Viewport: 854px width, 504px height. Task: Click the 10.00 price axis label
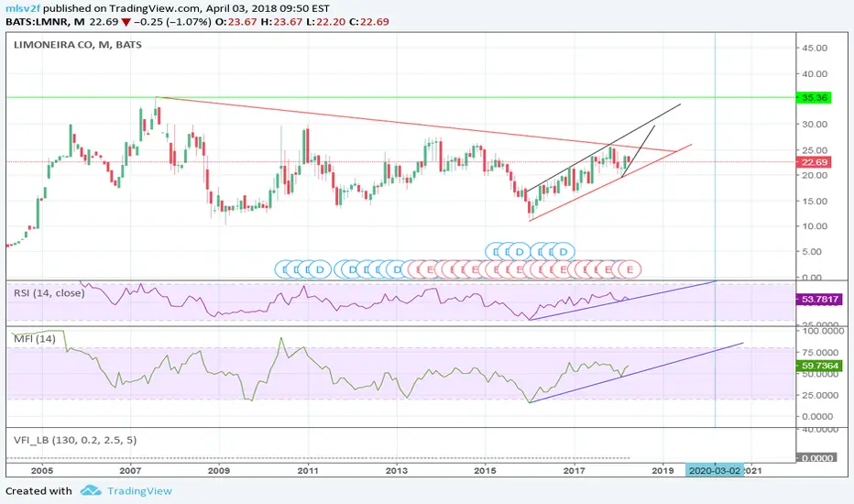click(x=815, y=226)
